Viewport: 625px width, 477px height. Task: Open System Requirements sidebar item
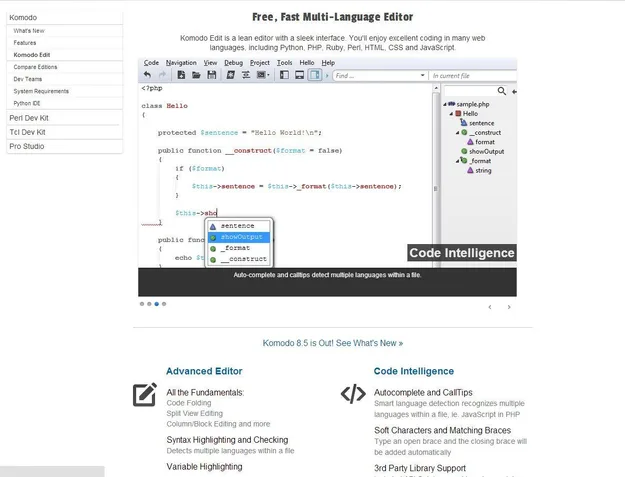pos(41,91)
